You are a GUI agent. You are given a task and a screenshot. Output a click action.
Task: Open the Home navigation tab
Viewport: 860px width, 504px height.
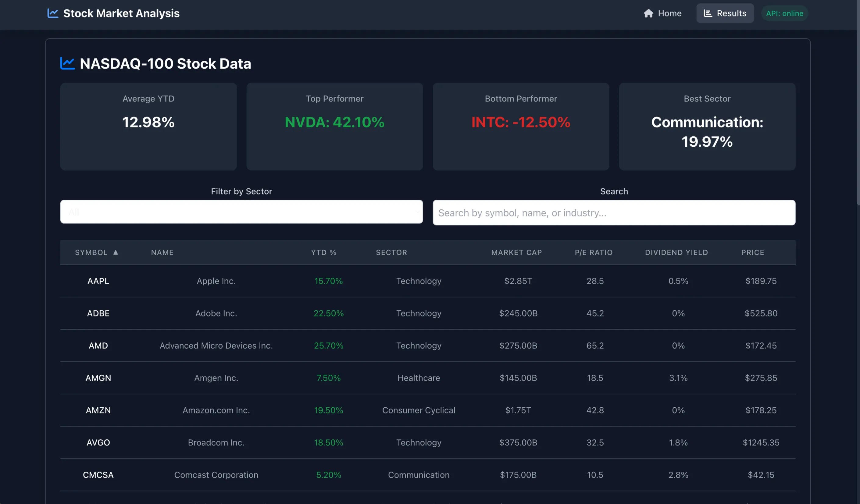pos(662,13)
